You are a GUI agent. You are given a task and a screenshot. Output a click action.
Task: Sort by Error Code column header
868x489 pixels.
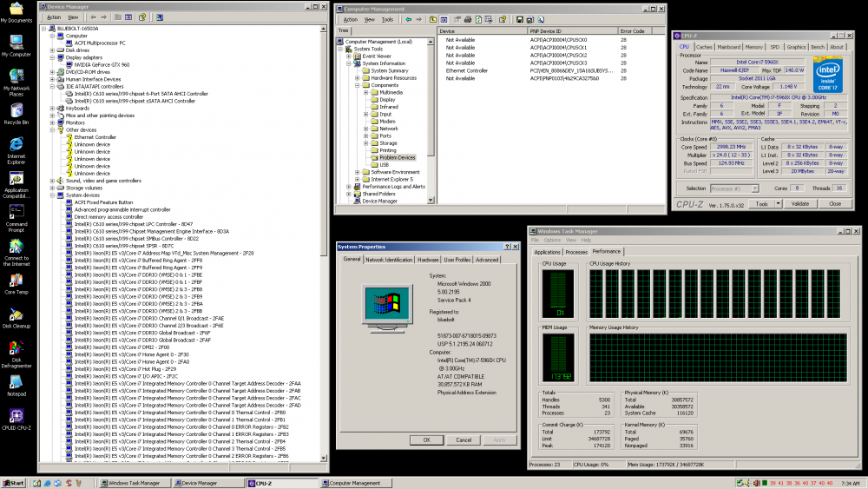pyautogui.click(x=635, y=31)
